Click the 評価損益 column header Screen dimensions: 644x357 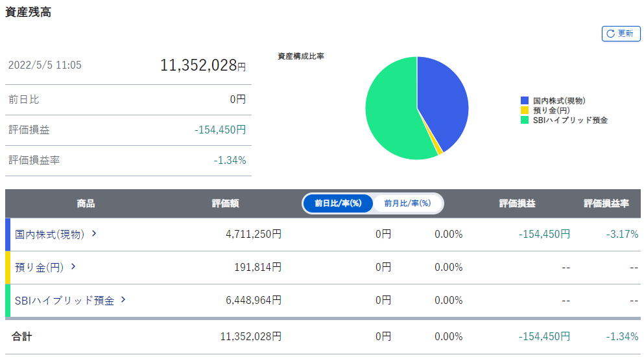(517, 203)
